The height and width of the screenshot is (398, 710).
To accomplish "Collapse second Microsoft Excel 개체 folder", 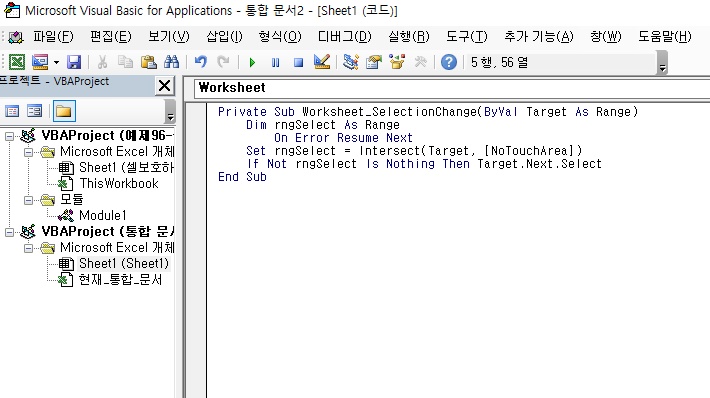I will [x=28, y=248].
